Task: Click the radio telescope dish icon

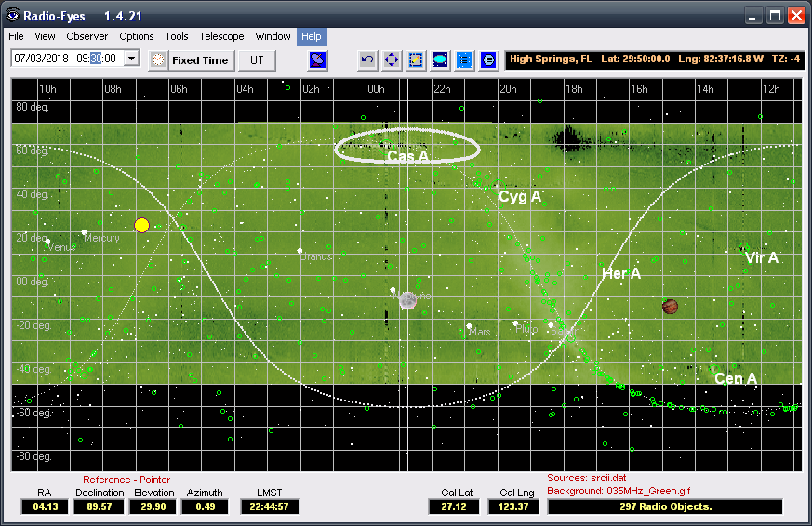Action: (x=318, y=59)
